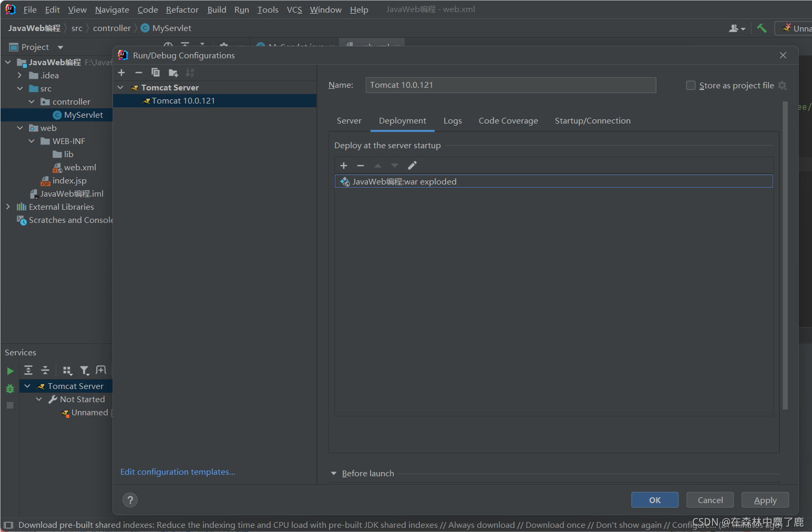
Task: Cancel the configuration dialog
Action: tap(710, 500)
